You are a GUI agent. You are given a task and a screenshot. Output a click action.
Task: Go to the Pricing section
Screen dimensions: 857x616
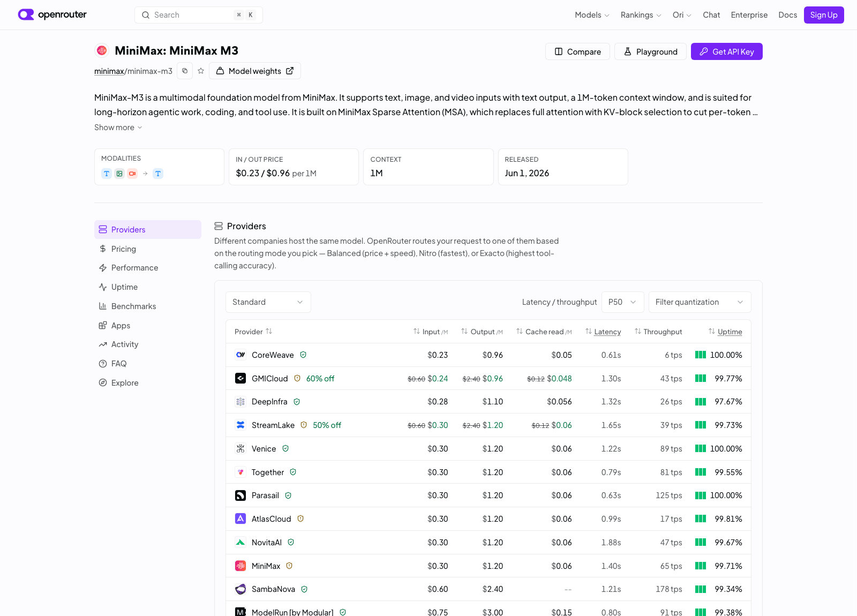point(148,249)
